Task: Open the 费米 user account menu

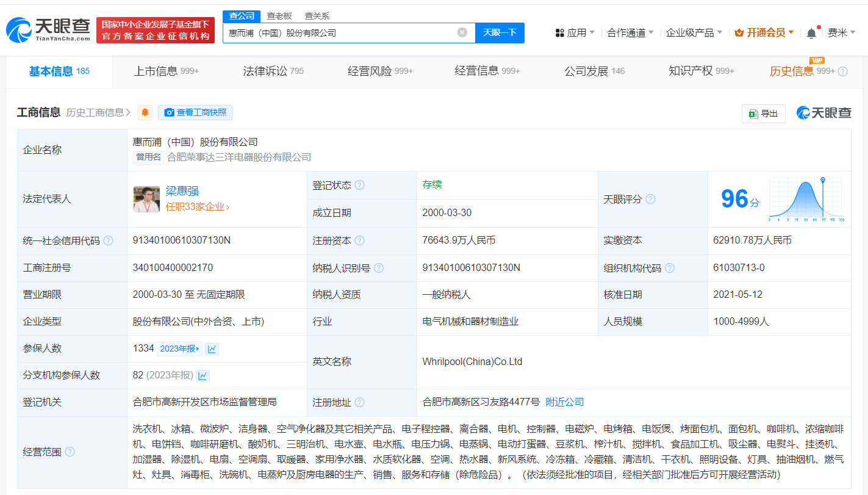Action: click(x=841, y=32)
